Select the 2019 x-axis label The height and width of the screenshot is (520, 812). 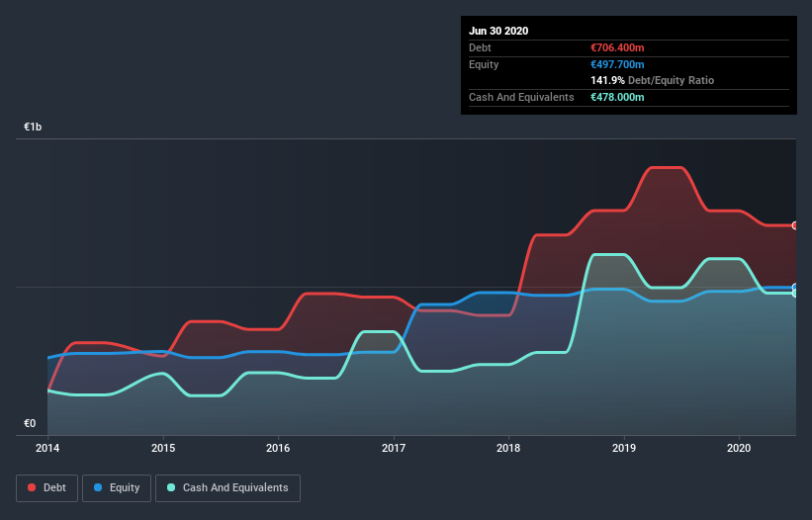624,448
